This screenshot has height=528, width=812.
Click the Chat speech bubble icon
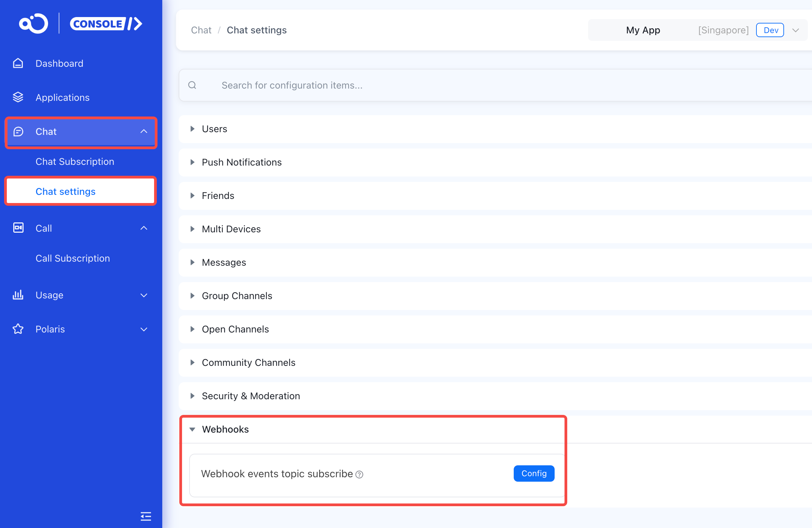pyautogui.click(x=18, y=131)
